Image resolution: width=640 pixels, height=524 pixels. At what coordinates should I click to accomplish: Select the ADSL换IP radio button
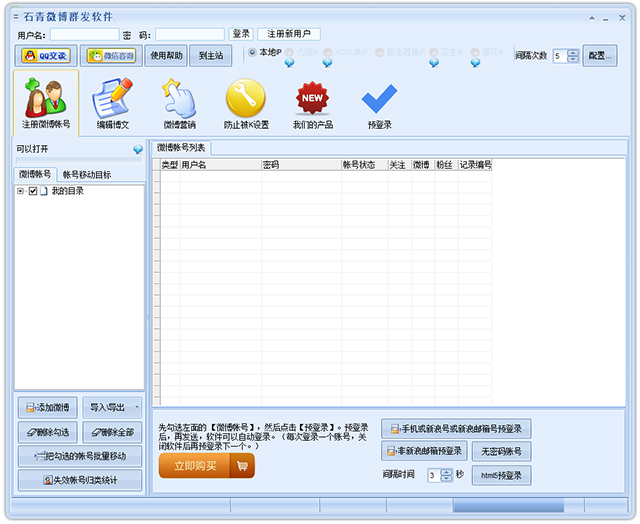click(x=327, y=52)
